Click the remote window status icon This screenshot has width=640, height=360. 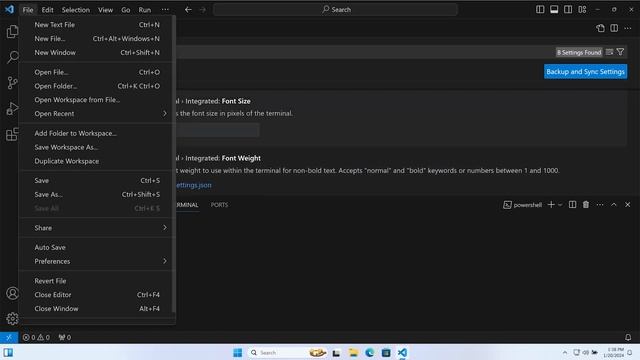[9, 337]
